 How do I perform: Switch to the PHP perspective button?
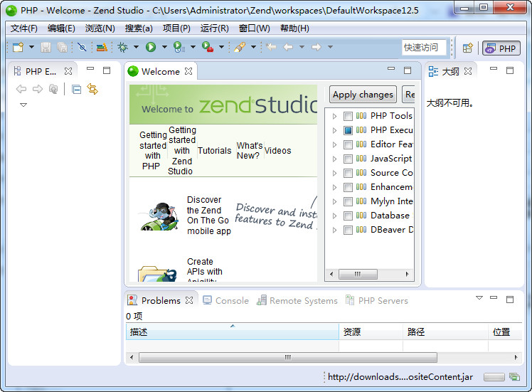point(501,48)
